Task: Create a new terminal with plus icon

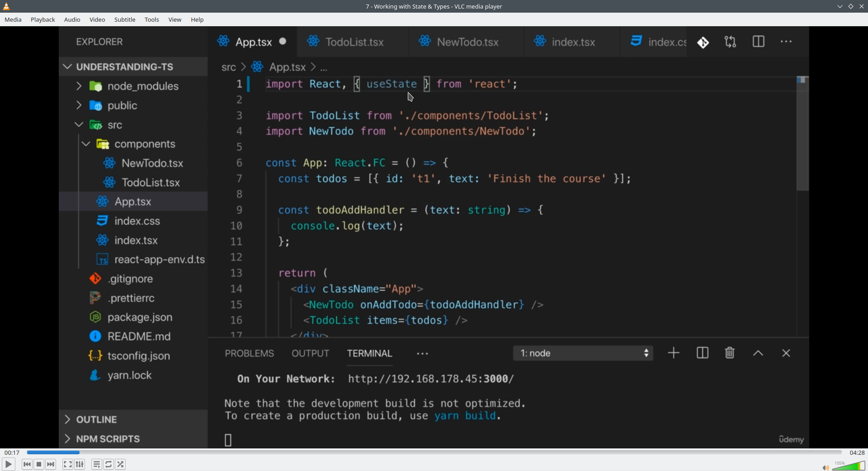Action: click(674, 353)
